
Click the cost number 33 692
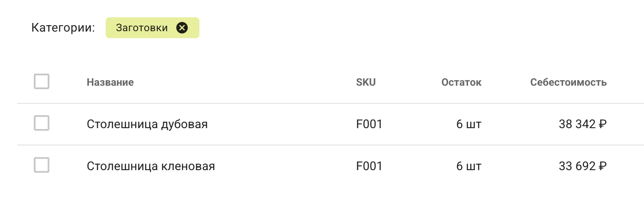pyautogui.click(x=577, y=166)
